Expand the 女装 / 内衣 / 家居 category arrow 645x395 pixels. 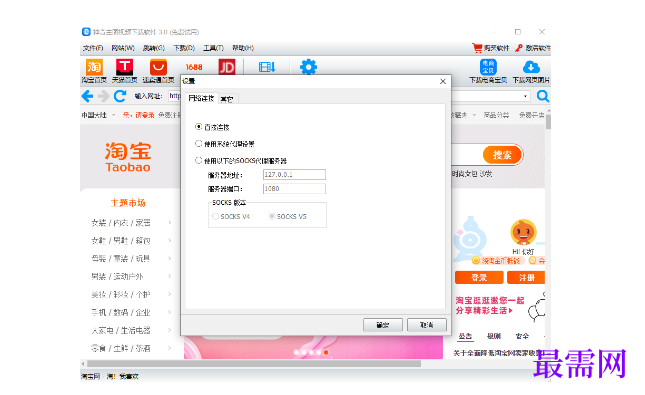coord(169,223)
